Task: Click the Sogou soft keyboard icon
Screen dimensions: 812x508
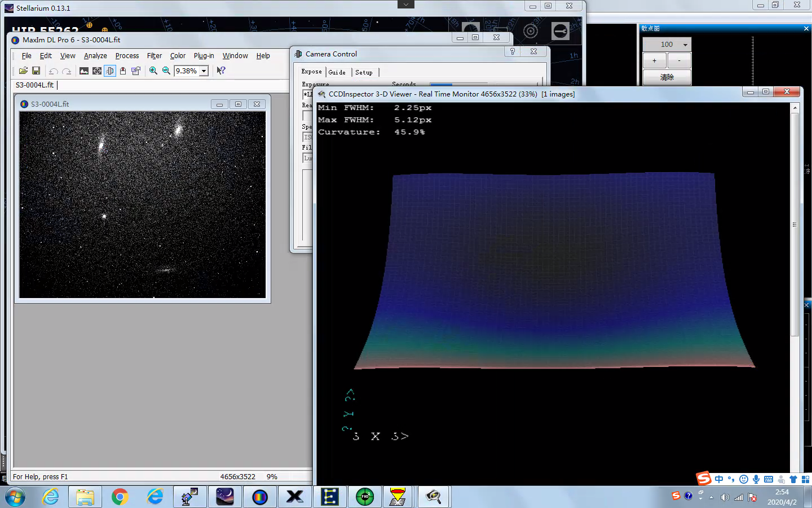Action: click(x=769, y=479)
